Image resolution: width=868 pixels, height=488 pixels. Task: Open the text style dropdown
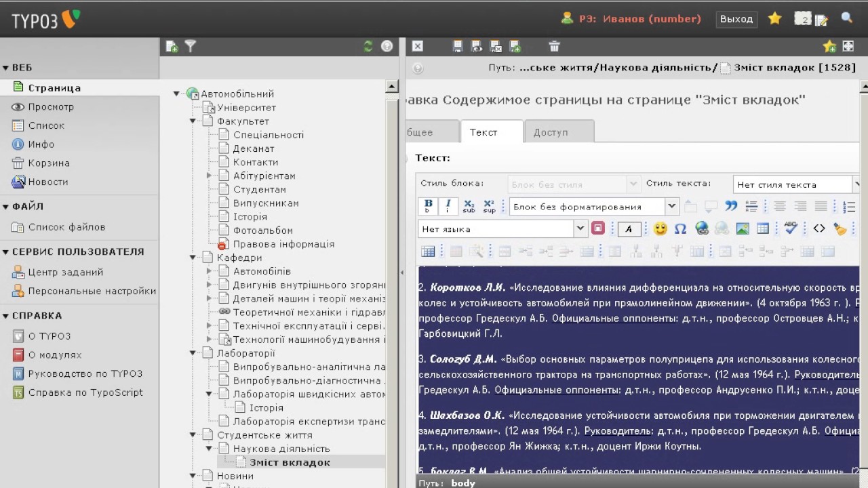pyautogui.click(x=796, y=184)
